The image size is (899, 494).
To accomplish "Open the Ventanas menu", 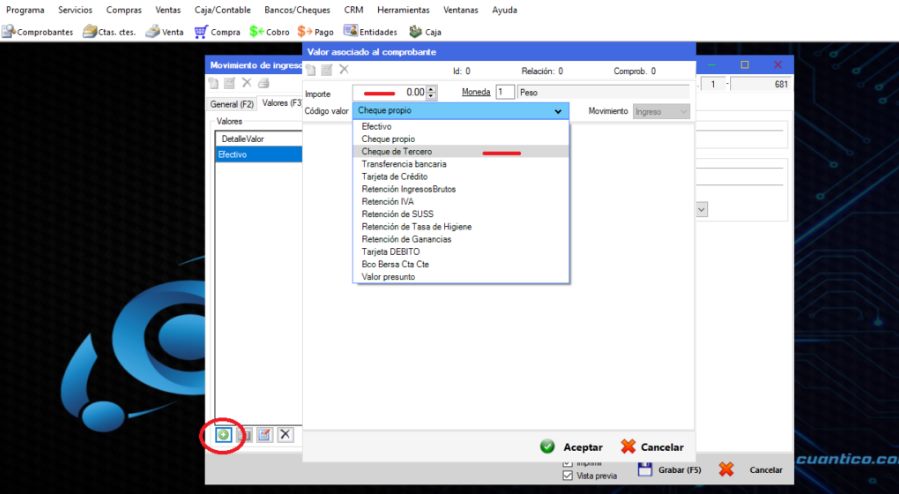I will tap(461, 10).
